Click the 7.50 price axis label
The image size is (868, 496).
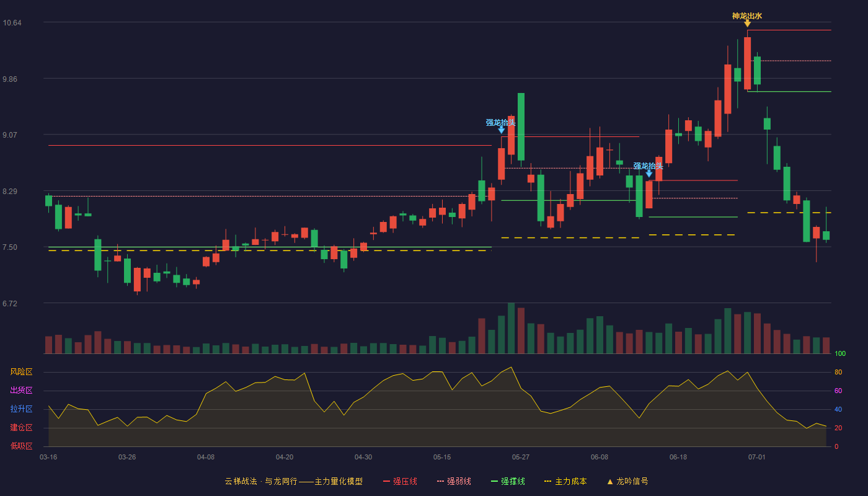point(10,247)
